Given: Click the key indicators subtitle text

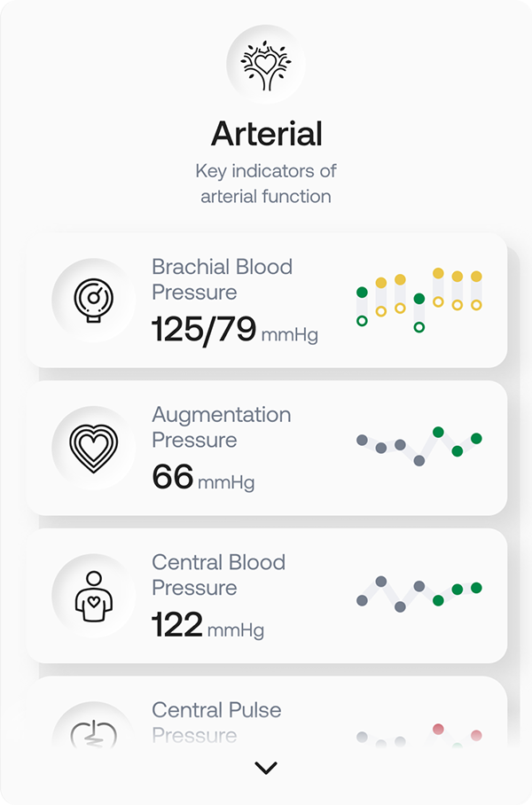Looking at the screenshot, I should click(266, 184).
